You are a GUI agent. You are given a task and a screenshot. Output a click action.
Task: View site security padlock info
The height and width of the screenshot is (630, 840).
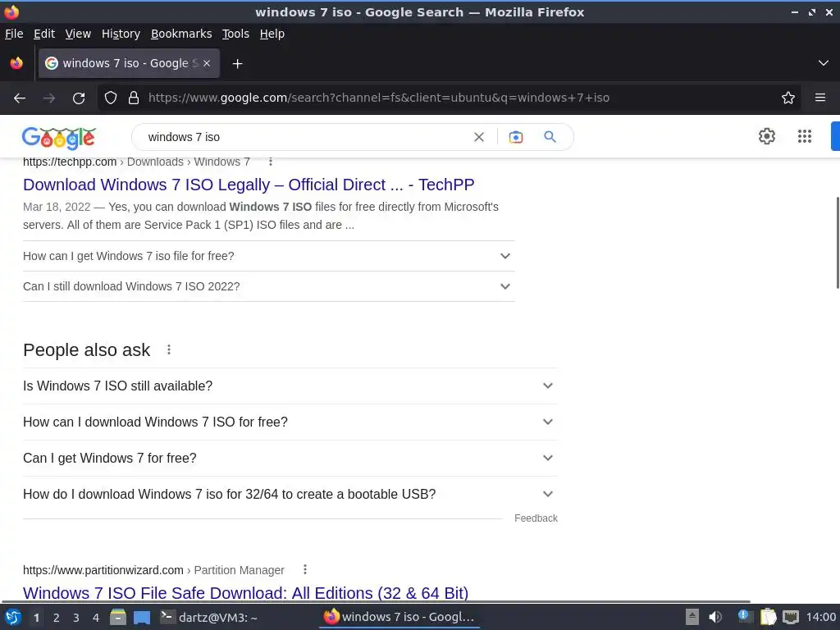point(134,98)
